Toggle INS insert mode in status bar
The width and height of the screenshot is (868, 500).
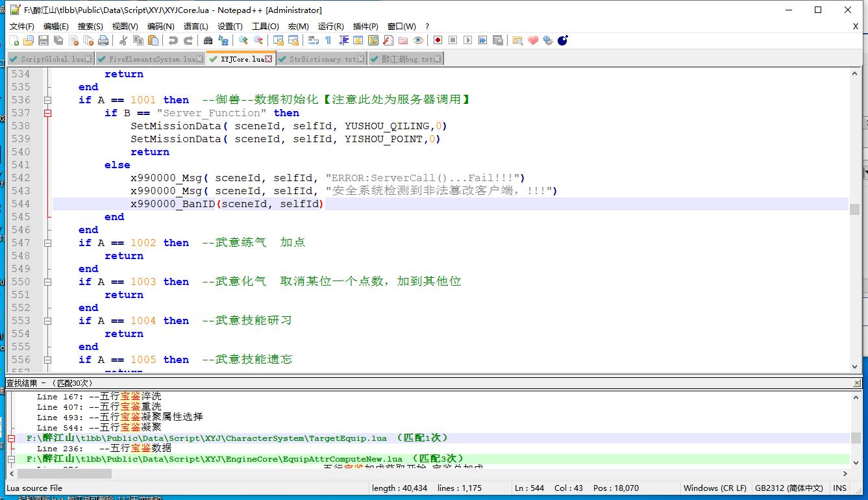[840, 488]
